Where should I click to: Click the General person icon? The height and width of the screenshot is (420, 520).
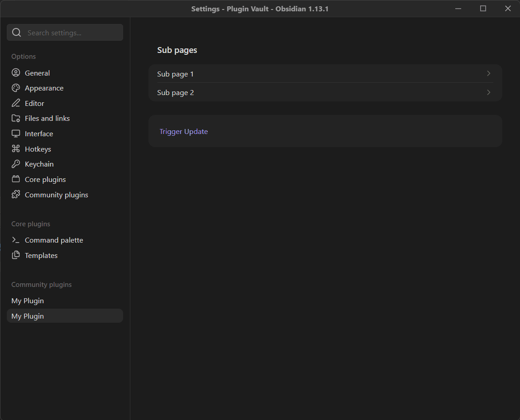(15, 73)
